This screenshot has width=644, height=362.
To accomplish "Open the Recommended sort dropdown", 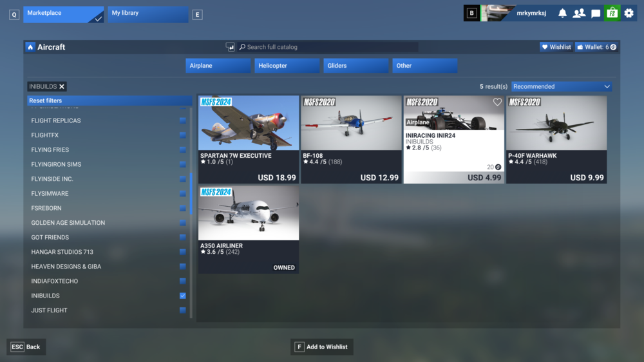I will coord(562,86).
